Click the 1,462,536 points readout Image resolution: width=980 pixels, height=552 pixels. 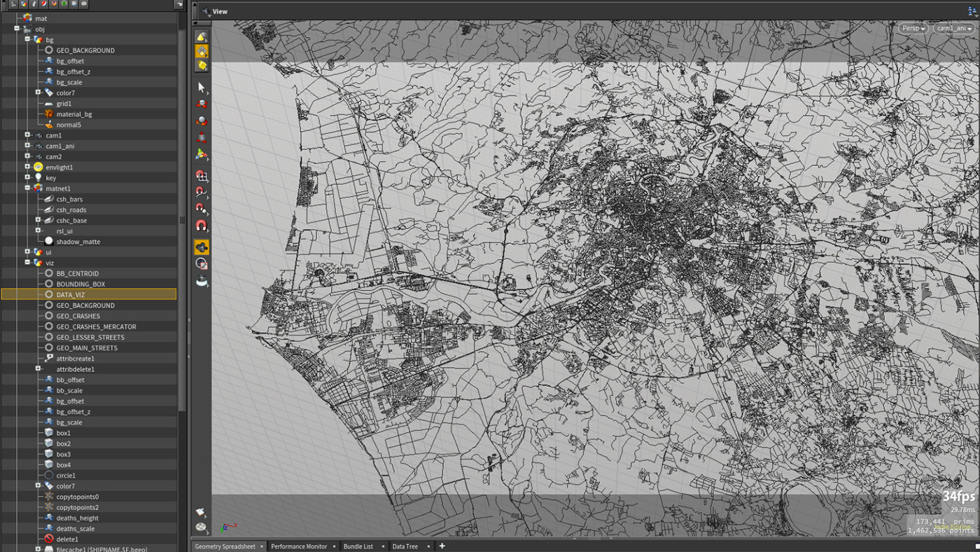[x=940, y=531]
